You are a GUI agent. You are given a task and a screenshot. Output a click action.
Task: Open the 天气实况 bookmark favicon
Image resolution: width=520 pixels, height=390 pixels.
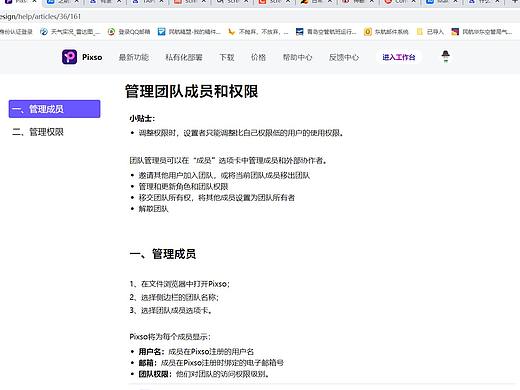[44, 32]
